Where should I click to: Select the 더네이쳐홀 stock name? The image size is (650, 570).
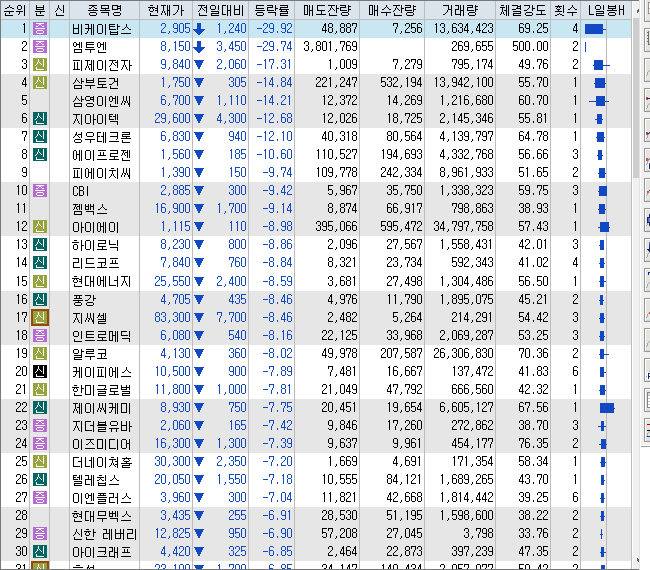point(102,462)
